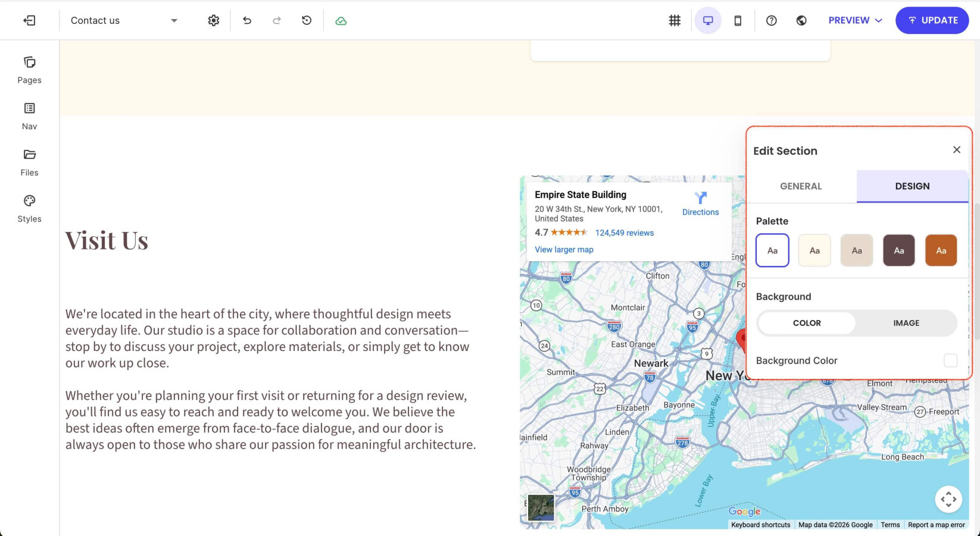Viewport: 980px width, 536px height.
Task: Open the help icon
Action: [772, 20]
